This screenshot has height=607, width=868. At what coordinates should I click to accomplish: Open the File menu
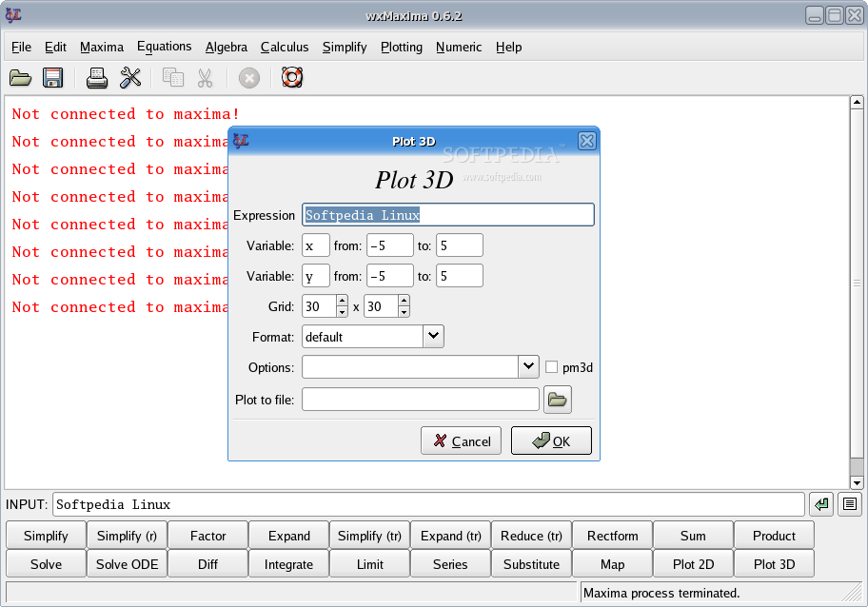tap(21, 47)
